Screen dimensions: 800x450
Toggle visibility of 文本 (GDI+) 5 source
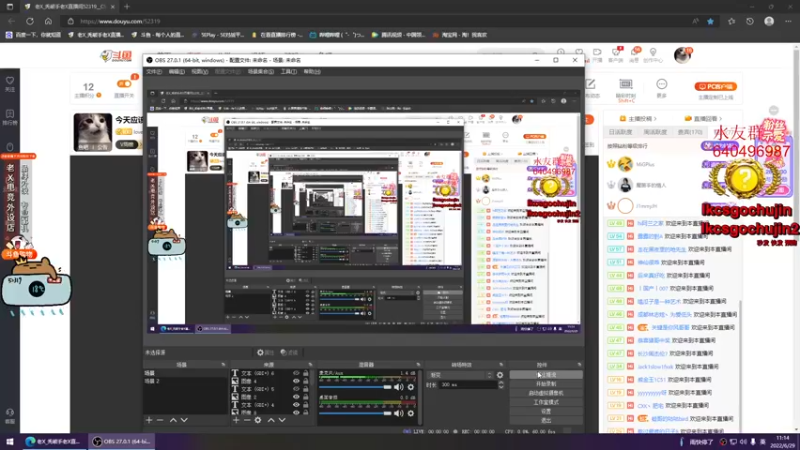(x=296, y=389)
